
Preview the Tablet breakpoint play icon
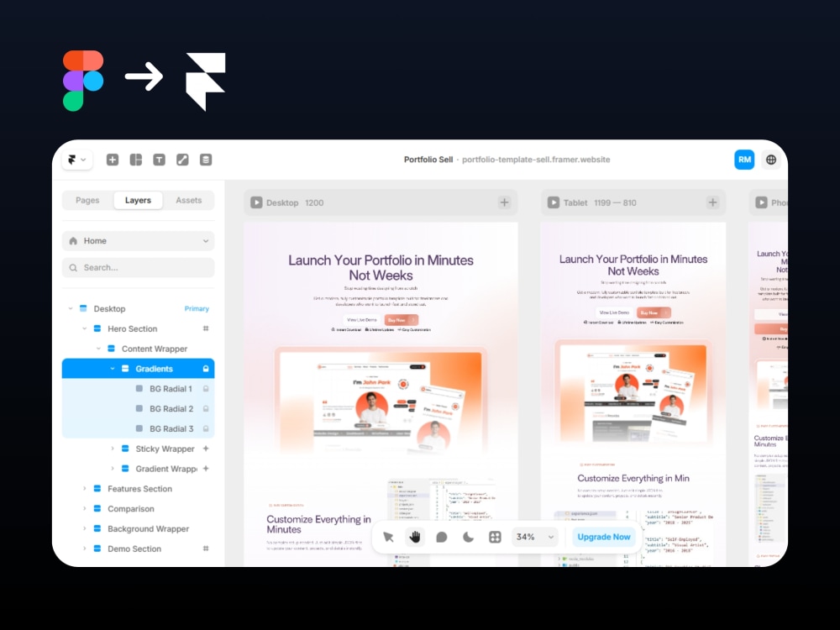[x=554, y=202]
